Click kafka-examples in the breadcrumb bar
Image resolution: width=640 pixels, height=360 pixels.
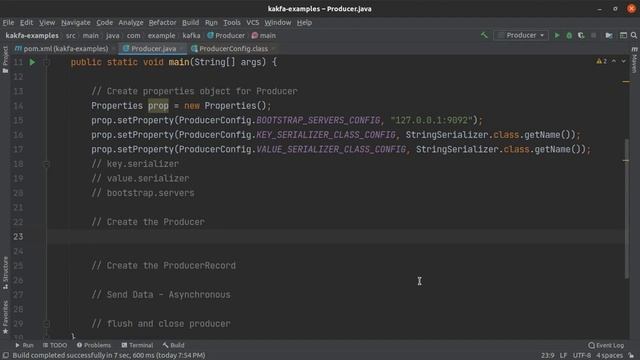32,36
